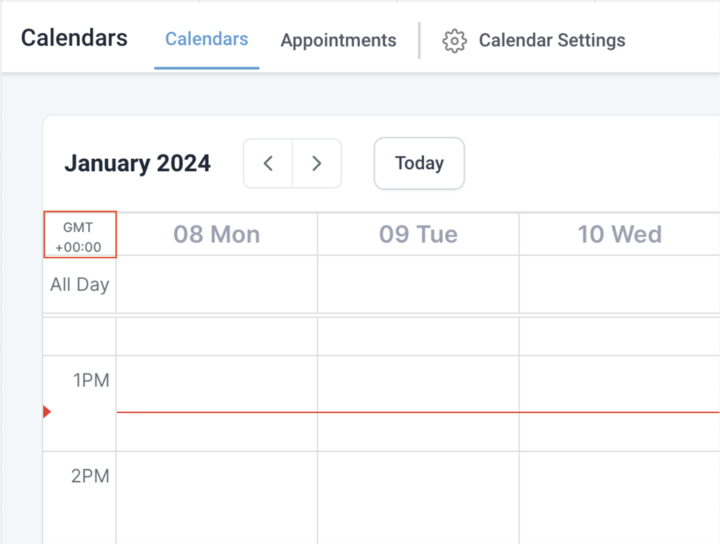Click the red current-time arrow marker

click(47, 412)
